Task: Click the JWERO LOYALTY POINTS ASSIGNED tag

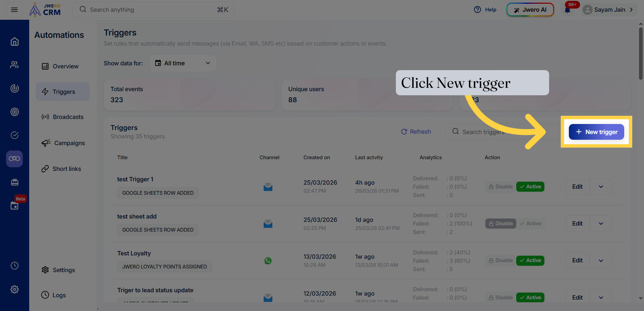Action: (x=164, y=266)
